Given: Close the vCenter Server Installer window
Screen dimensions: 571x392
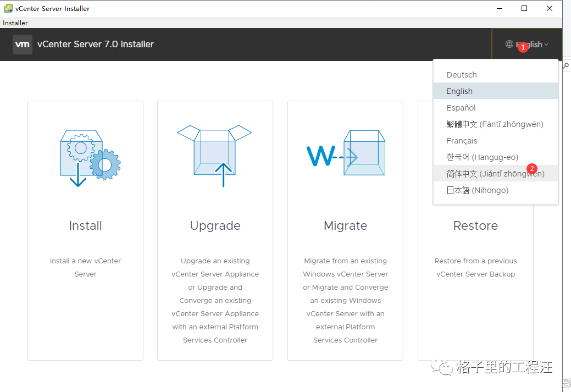Looking at the screenshot, I should [x=550, y=8].
